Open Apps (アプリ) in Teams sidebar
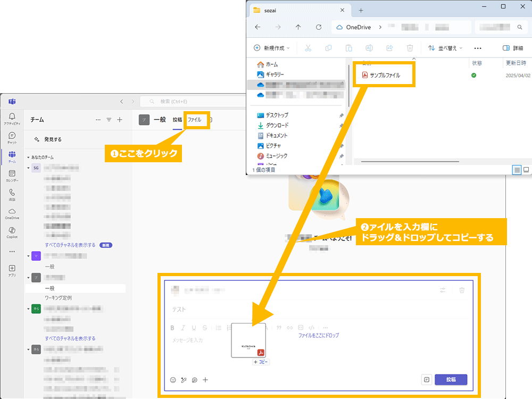The width and height of the screenshot is (532, 399). coord(12,270)
